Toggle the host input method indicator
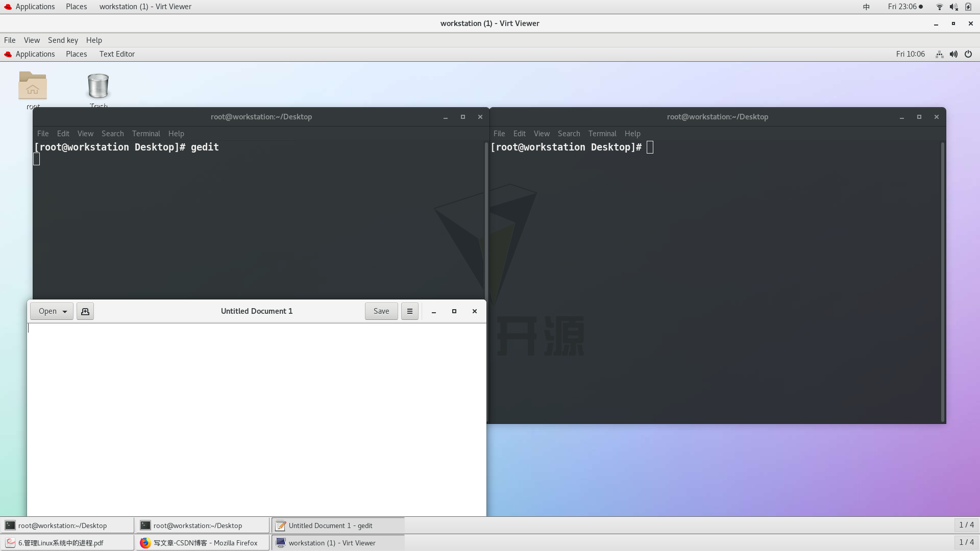The height and width of the screenshot is (551, 980). [866, 7]
